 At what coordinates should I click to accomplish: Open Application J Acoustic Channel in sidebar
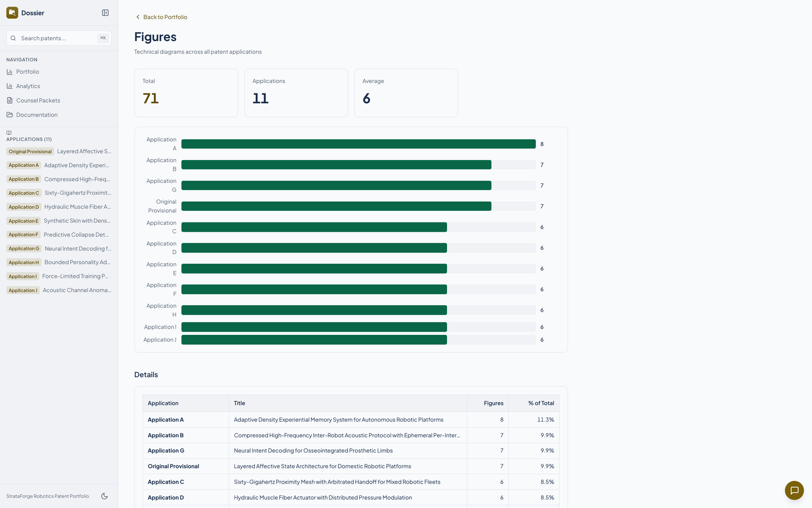click(59, 290)
